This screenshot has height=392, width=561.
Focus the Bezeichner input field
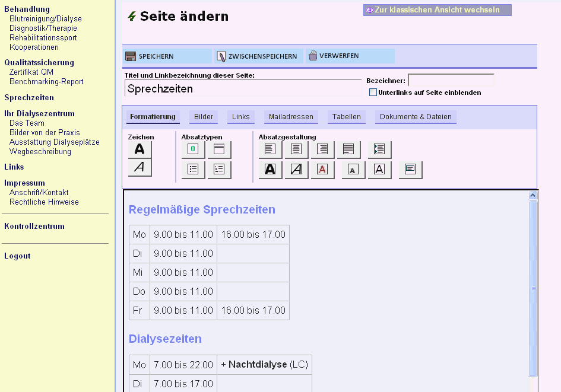(x=451, y=81)
